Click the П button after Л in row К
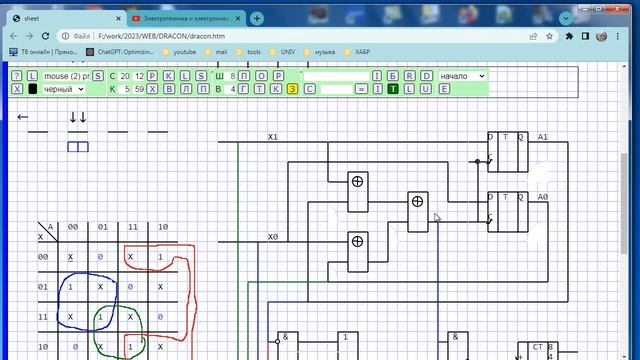This screenshot has width=640, height=360. (203, 89)
